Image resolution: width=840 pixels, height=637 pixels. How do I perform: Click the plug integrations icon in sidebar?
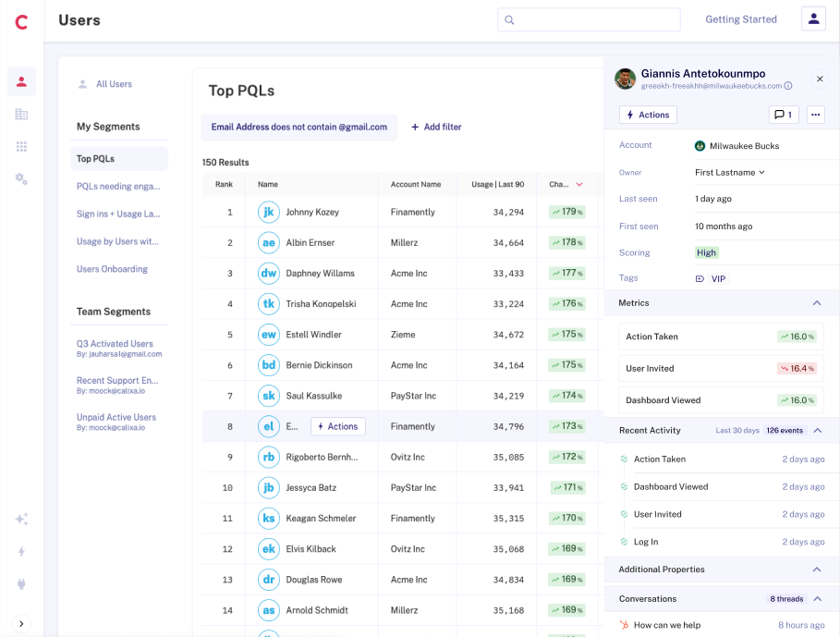click(21, 583)
